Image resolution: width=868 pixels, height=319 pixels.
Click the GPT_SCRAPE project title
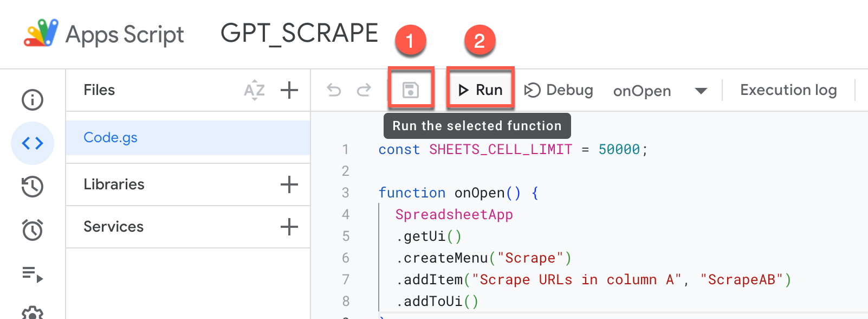[299, 34]
